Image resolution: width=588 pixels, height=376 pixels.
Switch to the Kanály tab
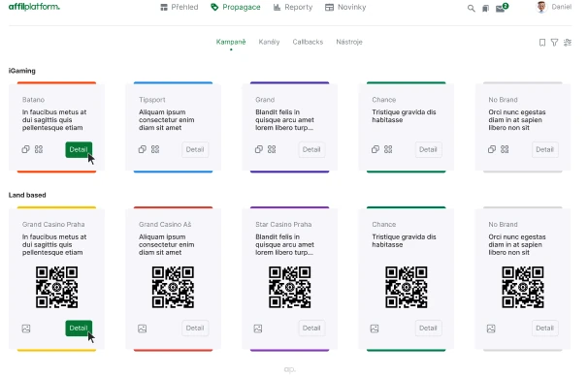pyautogui.click(x=269, y=42)
